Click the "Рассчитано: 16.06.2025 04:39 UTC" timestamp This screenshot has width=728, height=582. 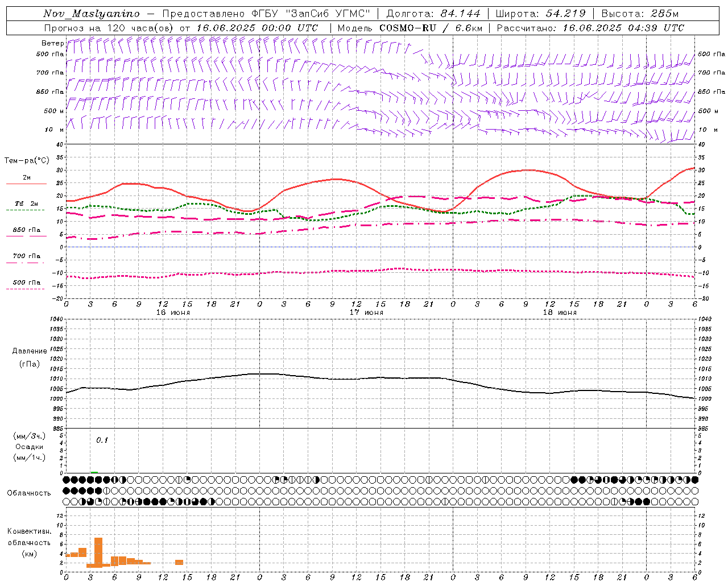[590, 28]
